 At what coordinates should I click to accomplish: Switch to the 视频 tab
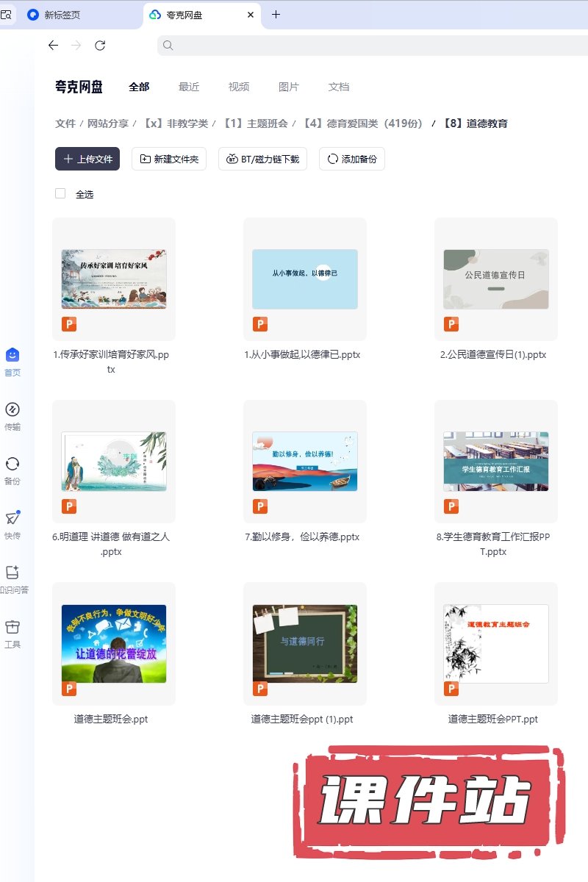[x=239, y=87]
